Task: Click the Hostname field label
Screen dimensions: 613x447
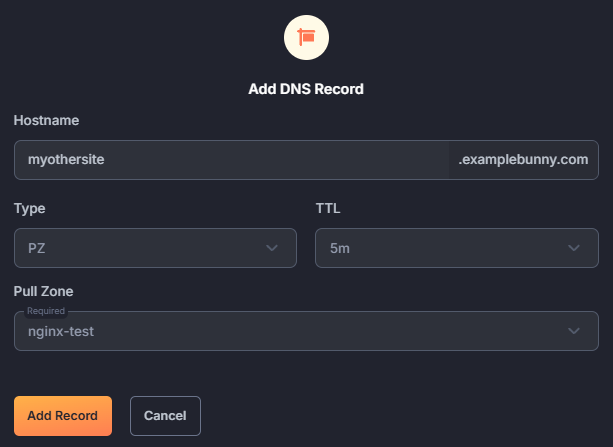Action: point(46,120)
